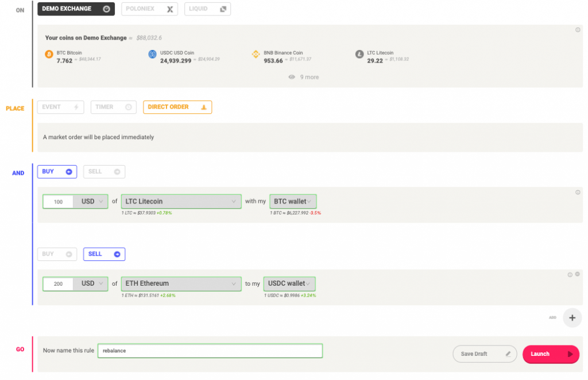Click 'A market order will be placed immediately'

tap(98, 137)
